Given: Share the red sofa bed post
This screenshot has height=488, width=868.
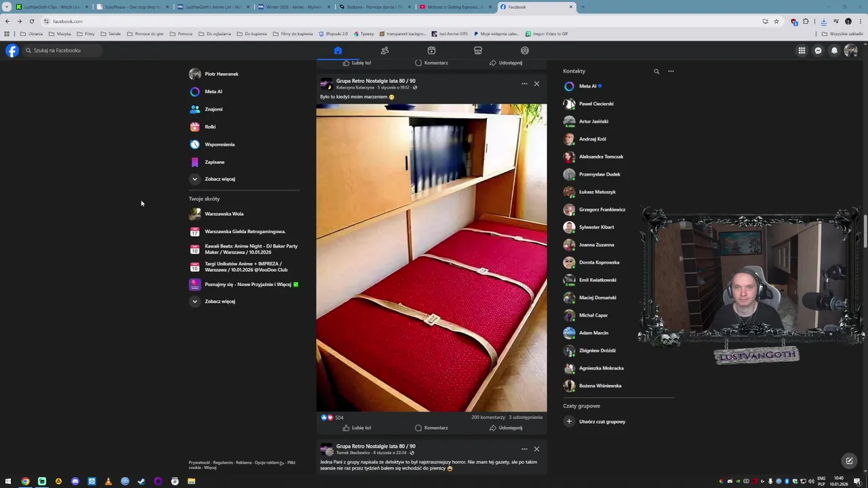Looking at the screenshot, I should [506, 428].
